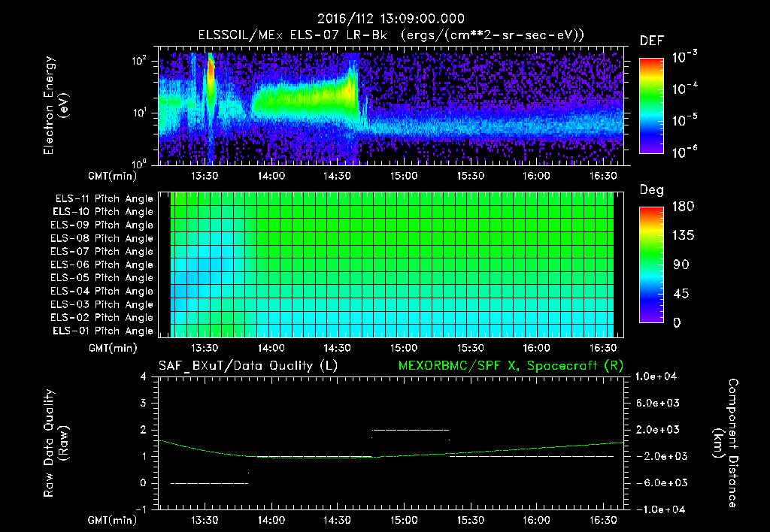Click the 14:30 tick under the spectrogram panel
This screenshot has height=532, width=770.
click(338, 176)
